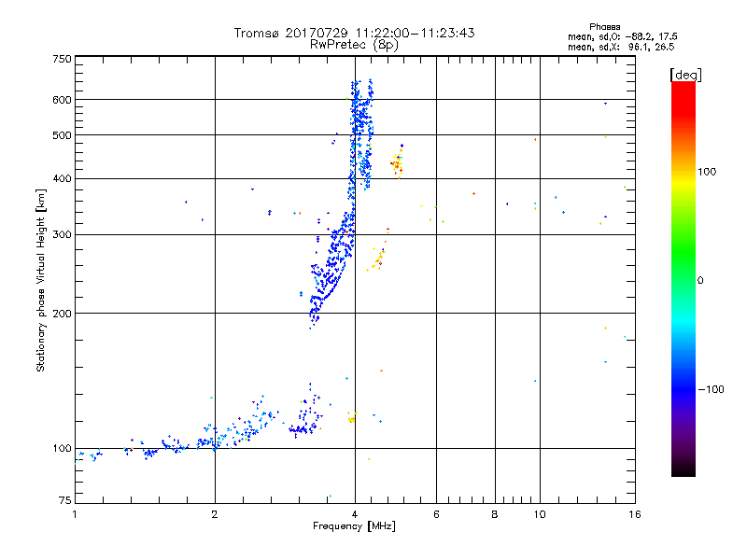Click the '[deg]' colorbar unit label

tap(685, 75)
